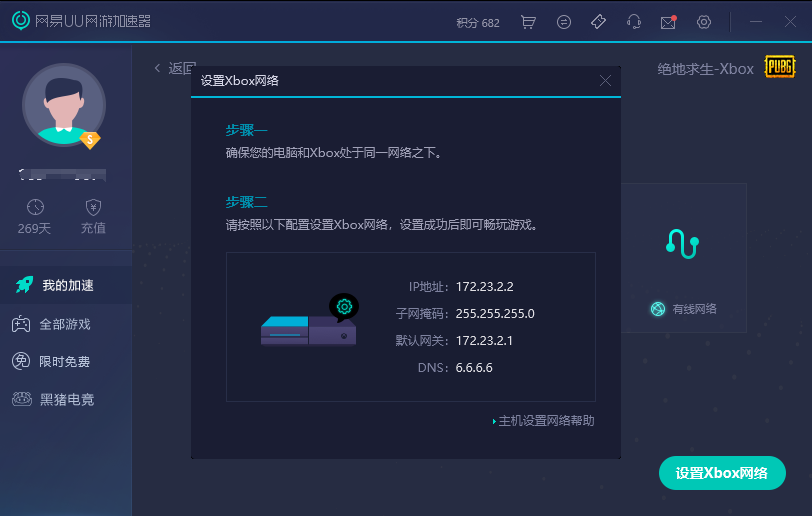The width and height of the screenshot is (812, 516).
Task: Click the PUBG game logo icon
Action: (780, 68)
